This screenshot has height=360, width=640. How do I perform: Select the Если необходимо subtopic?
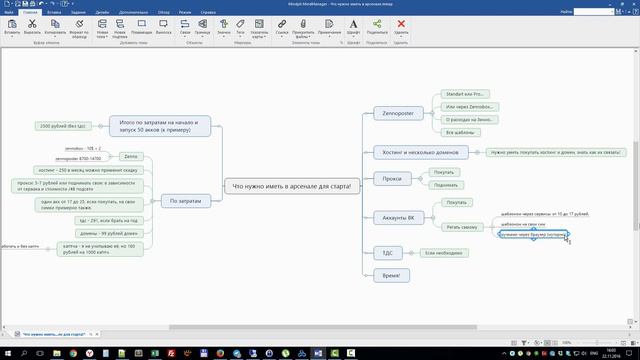coord(444,253)
